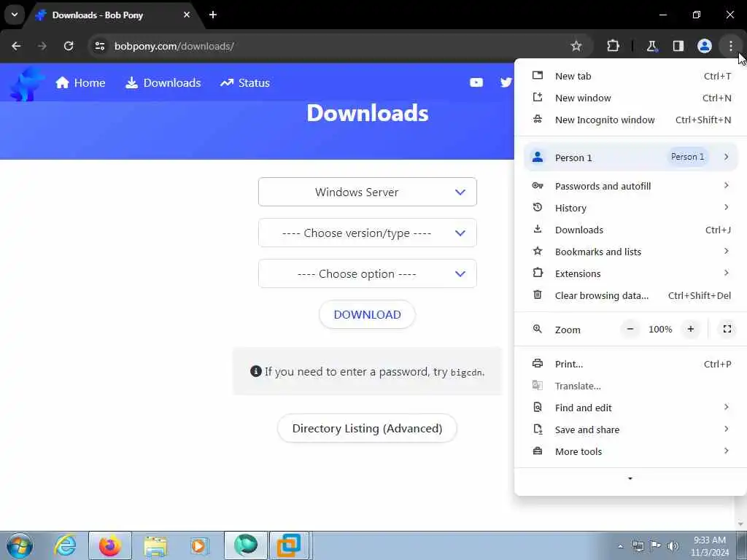Open Downloads entry in Chrome menu
This screenshot has height=560, width=747.
pos(630,230)
